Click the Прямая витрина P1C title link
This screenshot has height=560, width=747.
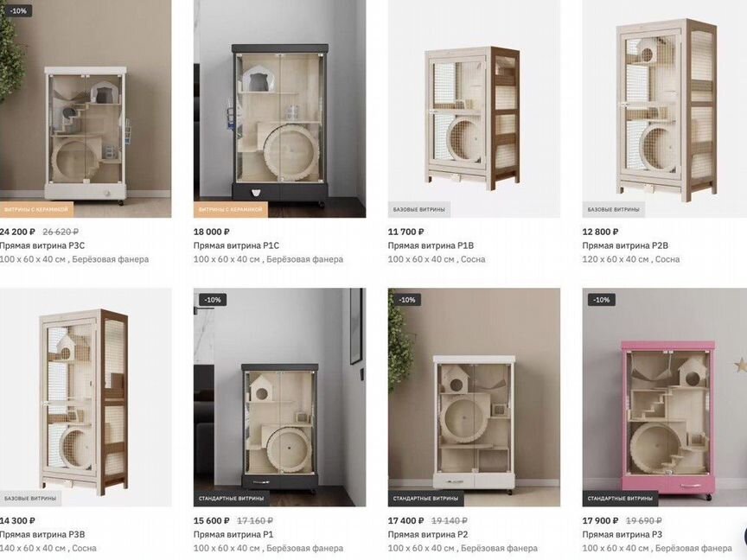(x=236, y=245)
